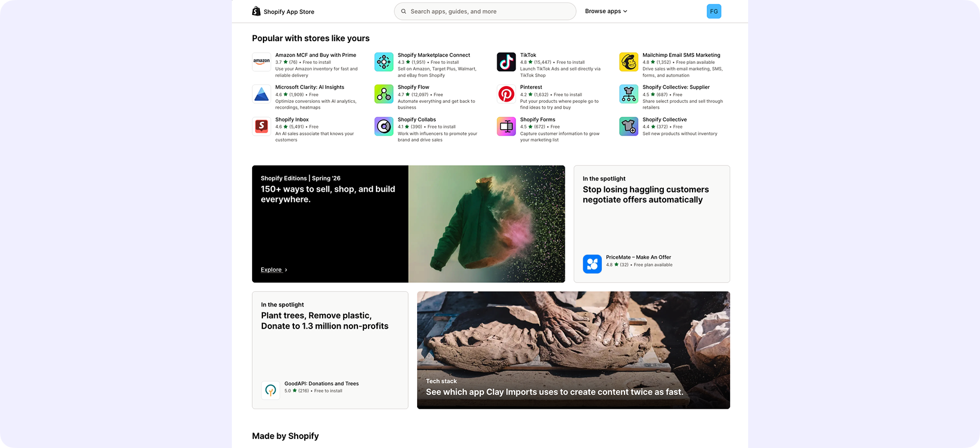Open Shopify Forms title link
The height and width of the screenshot is (448, 980).
point(538,119)
